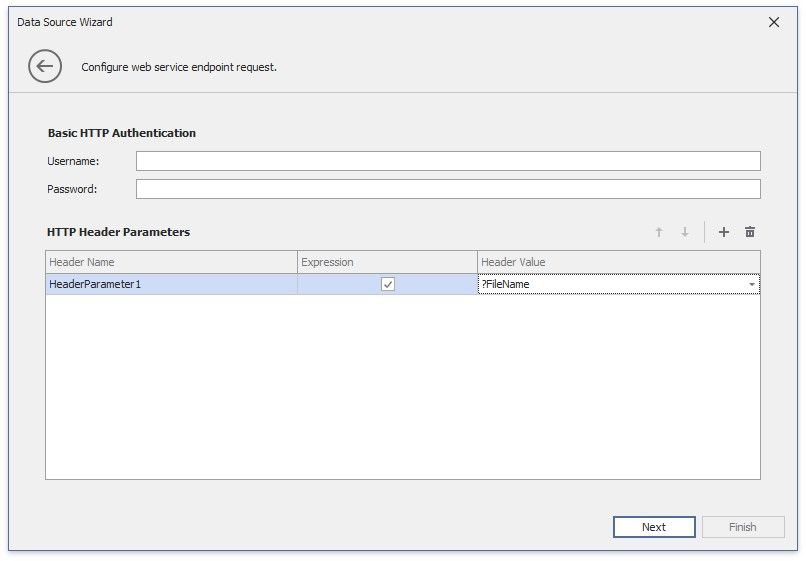Sort by the Header Name column

point(171,262)
